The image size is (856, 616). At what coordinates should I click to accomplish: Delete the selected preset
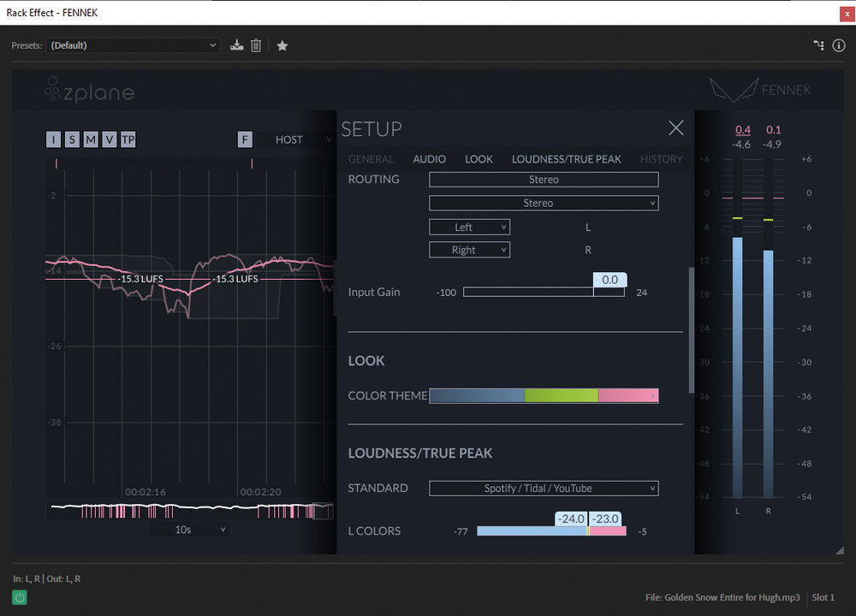tap(256, 45)
